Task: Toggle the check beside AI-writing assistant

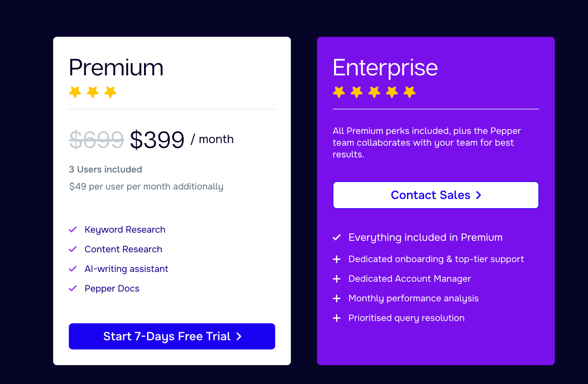Action: [73, 269]
